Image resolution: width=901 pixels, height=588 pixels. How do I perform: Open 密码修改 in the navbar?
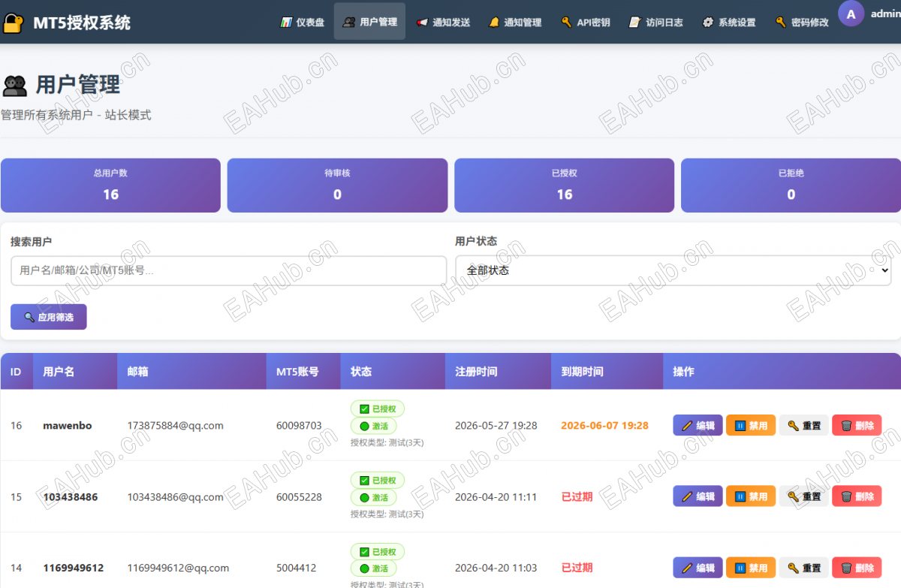coord(801,22)
